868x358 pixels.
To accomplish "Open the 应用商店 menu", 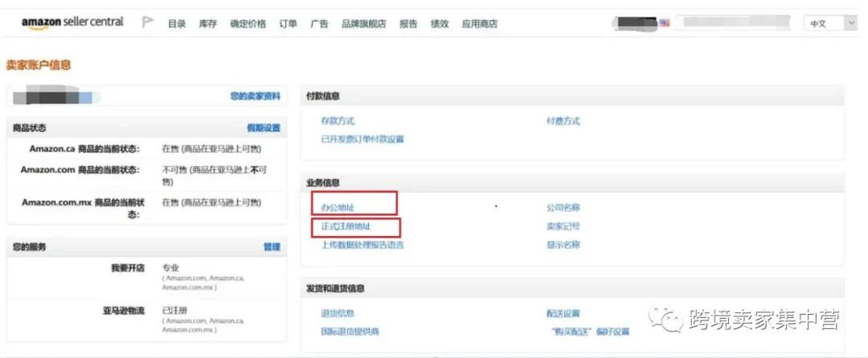I will tap(479, 24).
